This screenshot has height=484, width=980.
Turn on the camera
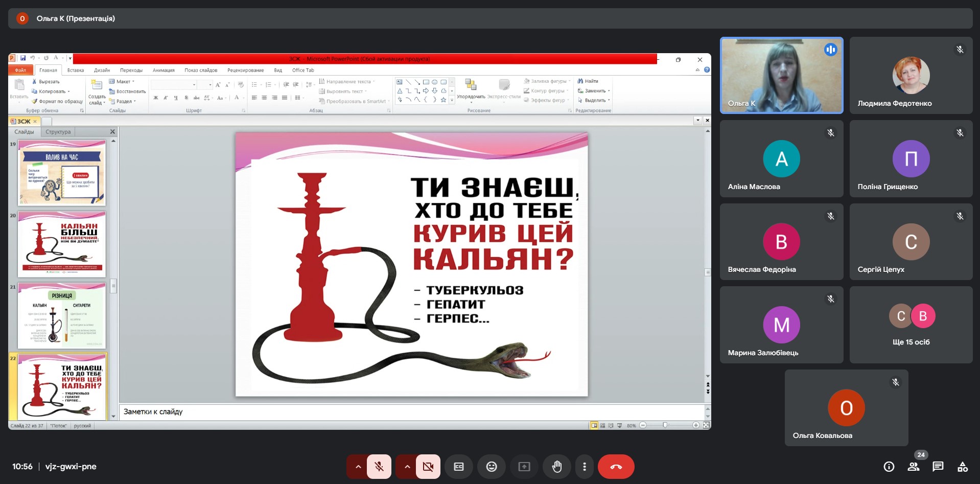click(x=428, y=467)
